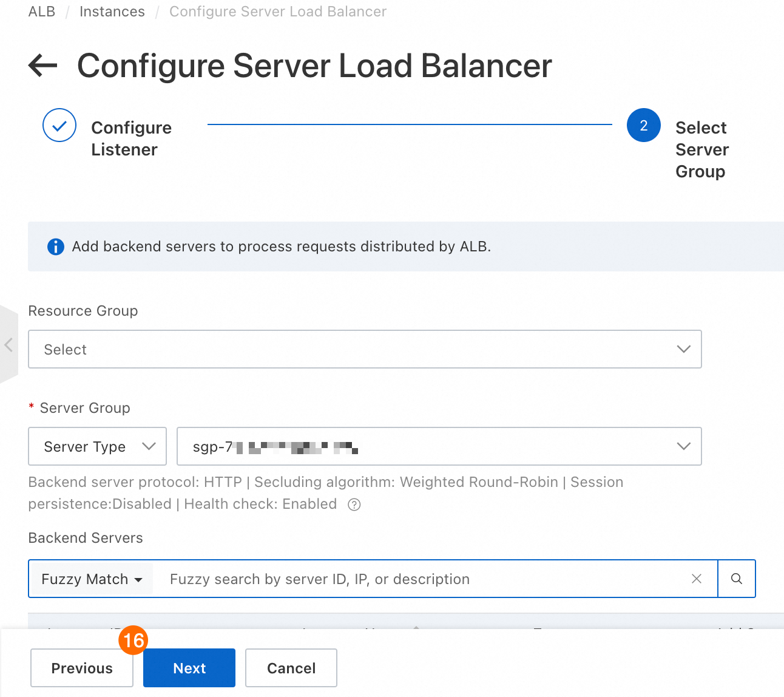784x697 pixels.
Task: Open the Server Type dropdown
Action: (97, 446)
